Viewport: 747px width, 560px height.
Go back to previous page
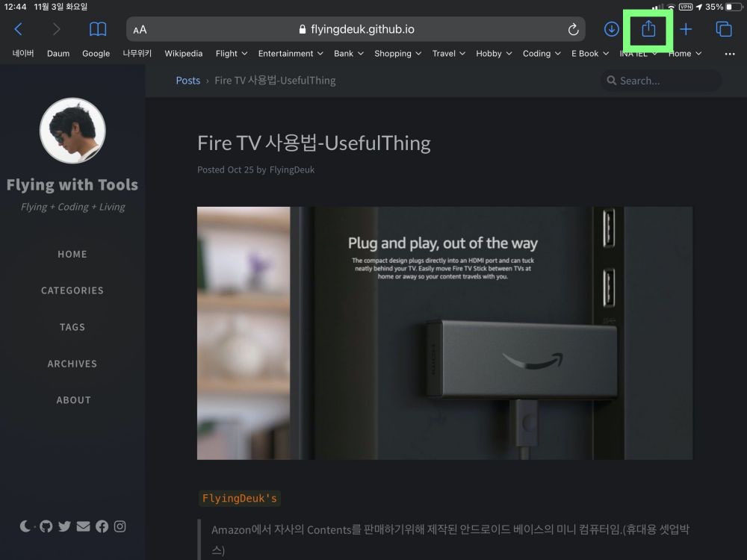pyautogui.click(x=19, y=30)
